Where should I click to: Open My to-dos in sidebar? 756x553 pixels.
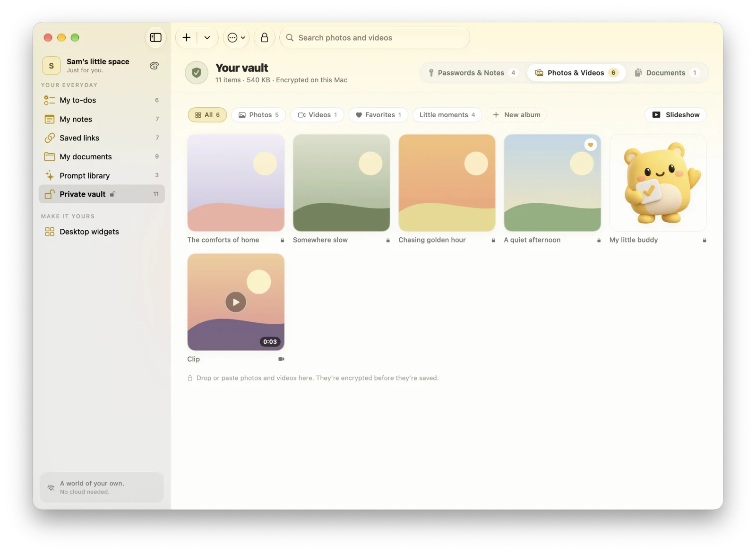[x=102, y=100]
